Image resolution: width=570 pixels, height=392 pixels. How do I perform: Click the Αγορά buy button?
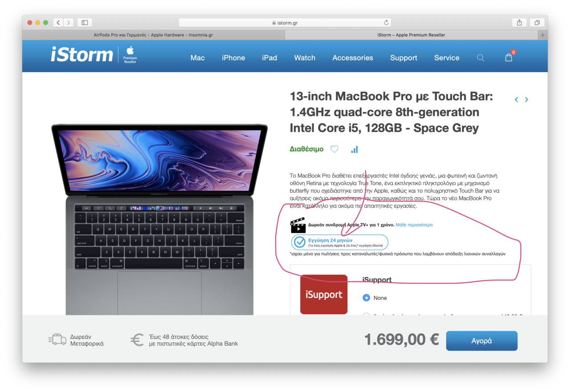pyautogui.click(x=482, y=341)
